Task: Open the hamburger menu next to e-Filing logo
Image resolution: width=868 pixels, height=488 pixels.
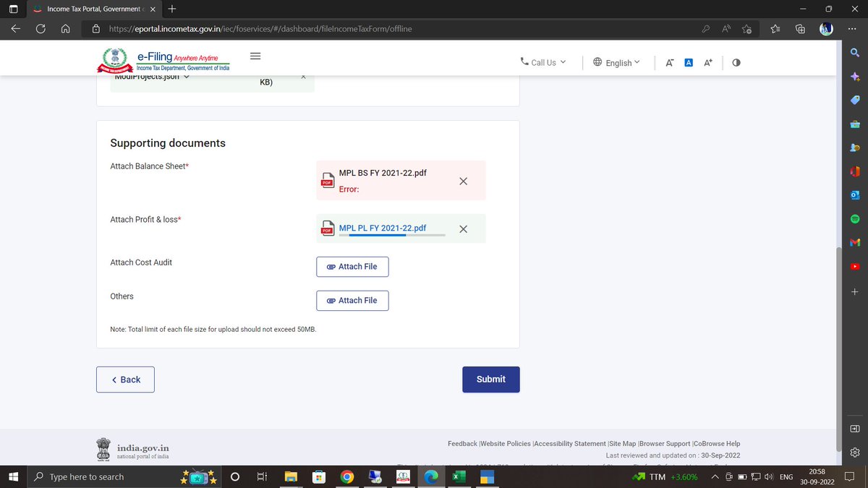Action: pos(255,56)
